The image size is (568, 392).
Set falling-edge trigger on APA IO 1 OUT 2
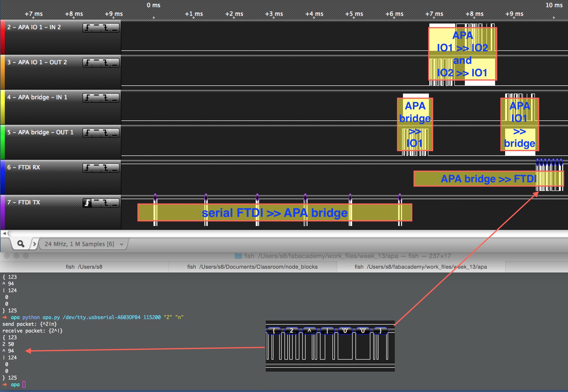tap(106, 63)
